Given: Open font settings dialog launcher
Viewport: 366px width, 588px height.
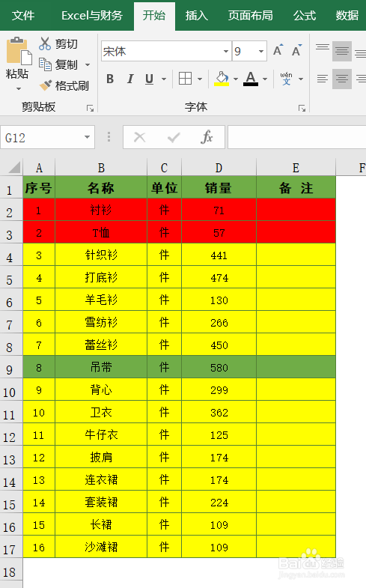Looking at the screenshot, I should 302,109.
